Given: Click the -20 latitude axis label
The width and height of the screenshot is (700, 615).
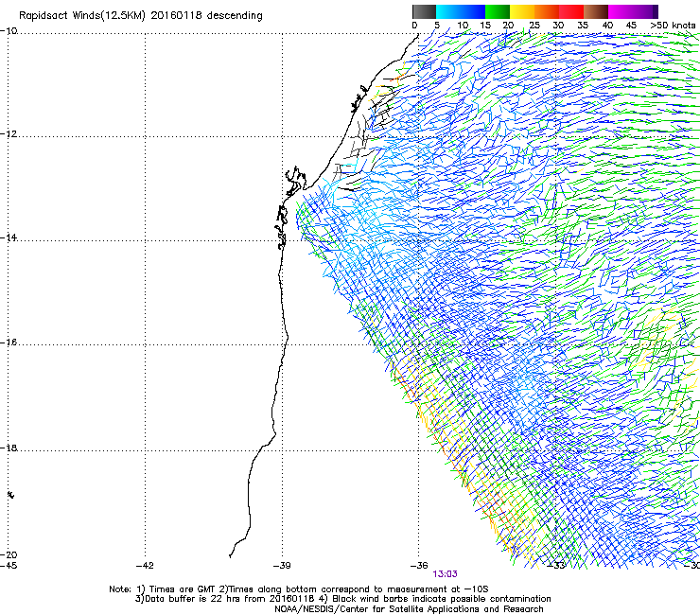Looking at the screenshot, I should 9,554.
